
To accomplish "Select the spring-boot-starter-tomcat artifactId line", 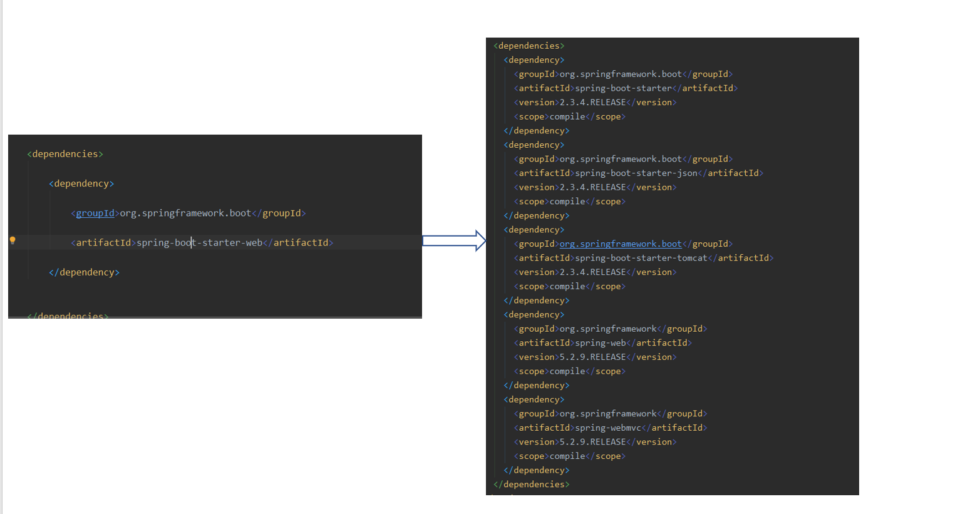I will click(643, 258).
